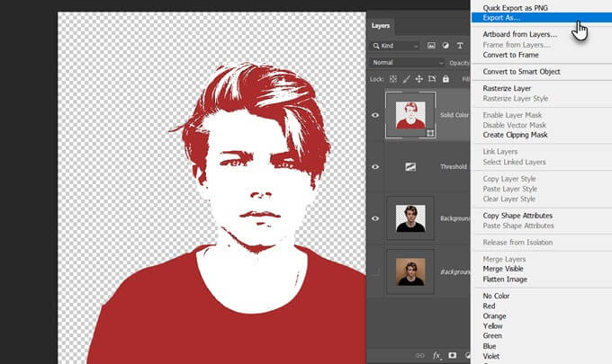This screenshot has width=612, height=364.
Task: Click the adjustment layer filter icon
Action: (x=445, y=45)
